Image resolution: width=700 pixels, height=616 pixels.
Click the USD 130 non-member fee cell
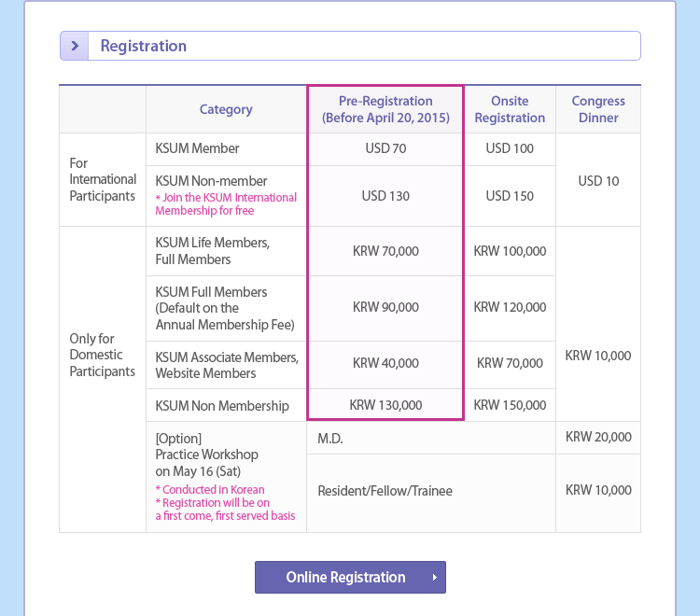pos(385,196)
